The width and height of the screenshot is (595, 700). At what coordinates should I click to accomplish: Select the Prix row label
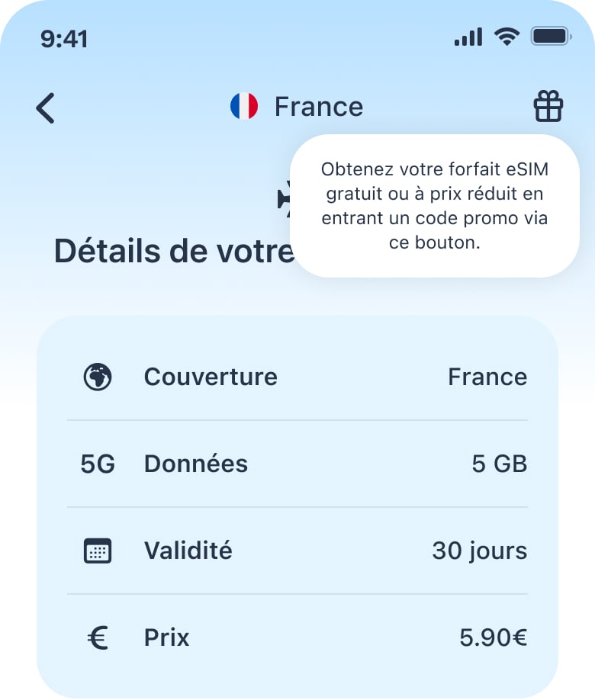pos(166,637)
